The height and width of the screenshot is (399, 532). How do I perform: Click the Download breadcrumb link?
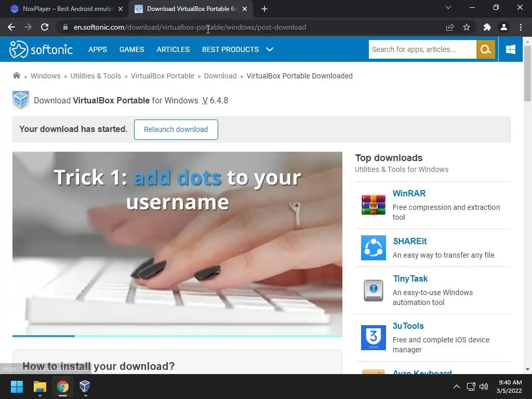(220, 76)
